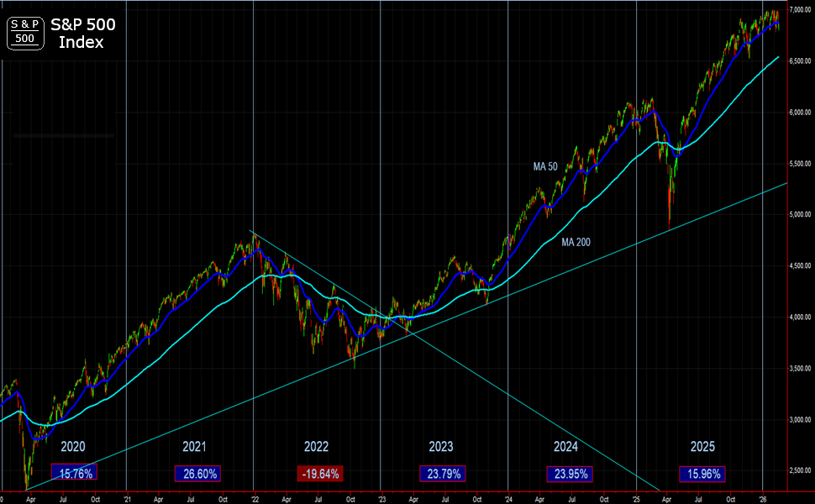Click the '23 marker on the time axis
Screen dimensions: 815x504
[382, 497]
